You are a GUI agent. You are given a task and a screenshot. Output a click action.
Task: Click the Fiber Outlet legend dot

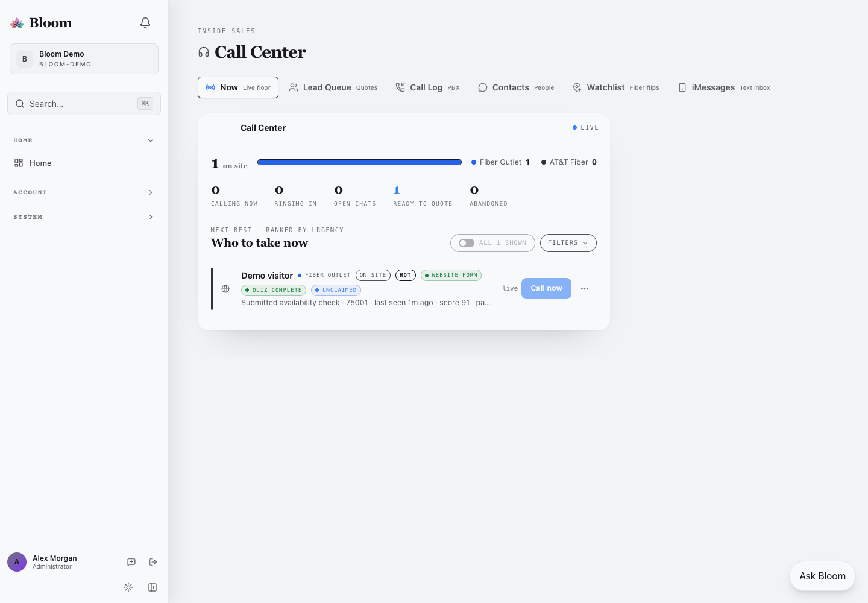pyautogui.click(x=474, y=162)
